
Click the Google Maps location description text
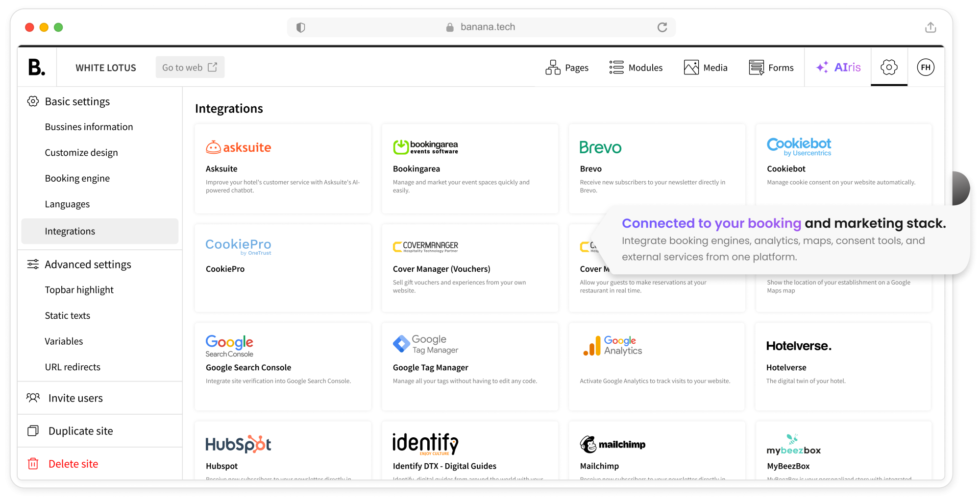[x=838, y=286]
